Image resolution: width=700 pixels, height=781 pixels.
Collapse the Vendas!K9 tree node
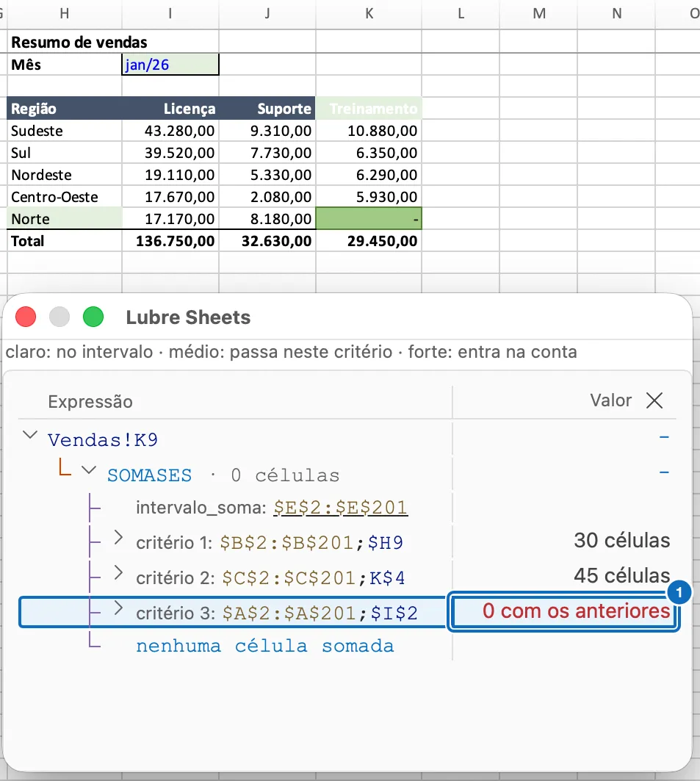click(x=30, y=435)
